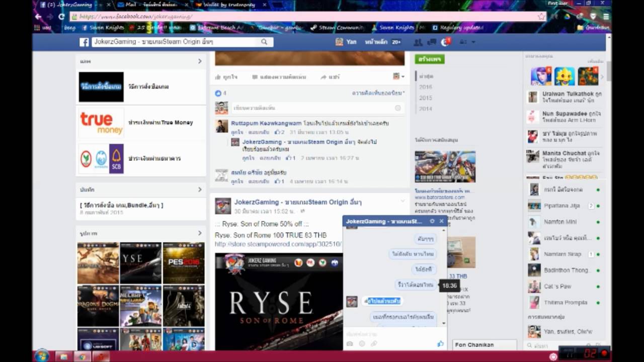This screenshot has width=644, height=362.
Task: Click camera icon in chat window
Action: 350,344
